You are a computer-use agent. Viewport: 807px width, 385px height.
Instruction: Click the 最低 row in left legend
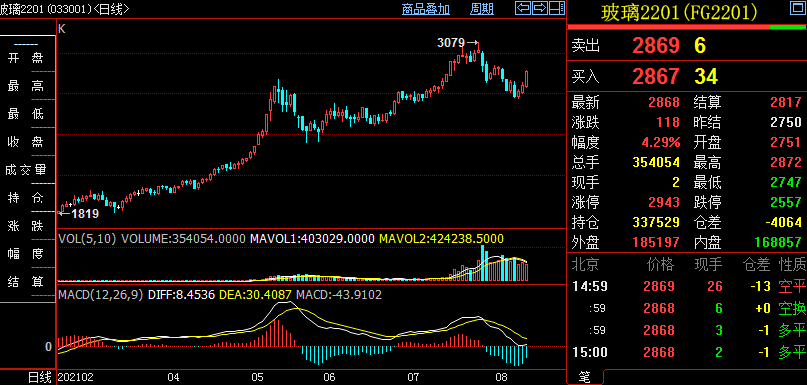click(26, 114)
